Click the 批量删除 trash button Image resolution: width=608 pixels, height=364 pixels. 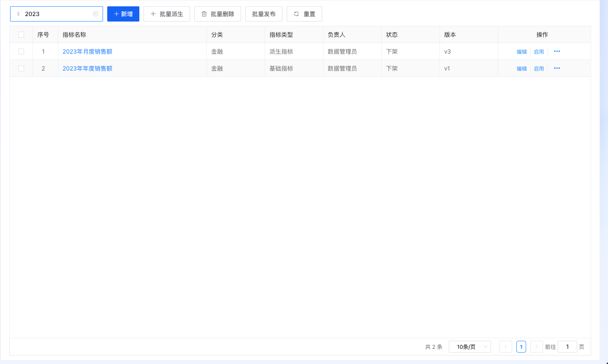[217, 14]
